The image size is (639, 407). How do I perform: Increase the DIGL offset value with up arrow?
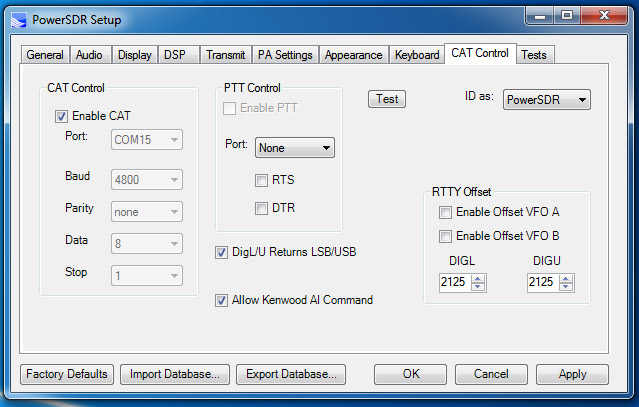478,279
